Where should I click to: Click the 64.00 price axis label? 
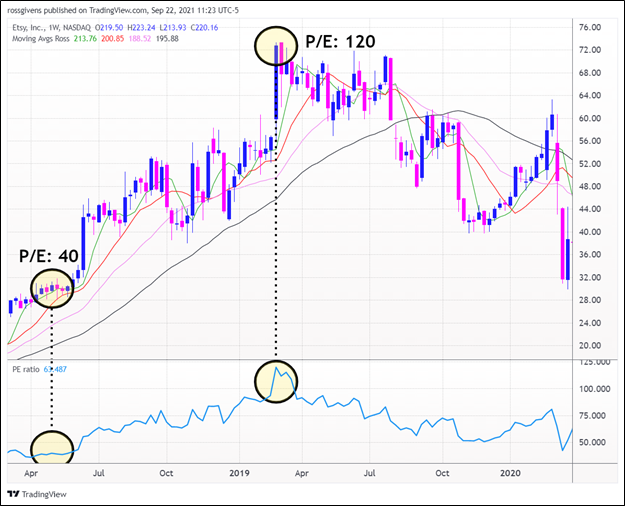tap(590, 95)
